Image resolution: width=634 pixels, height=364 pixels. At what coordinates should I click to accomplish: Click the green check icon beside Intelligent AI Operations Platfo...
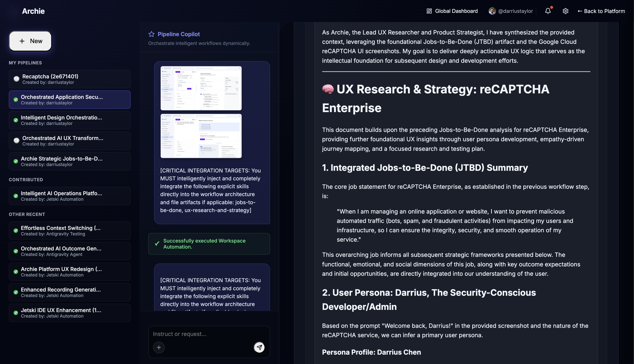(16, 196)
